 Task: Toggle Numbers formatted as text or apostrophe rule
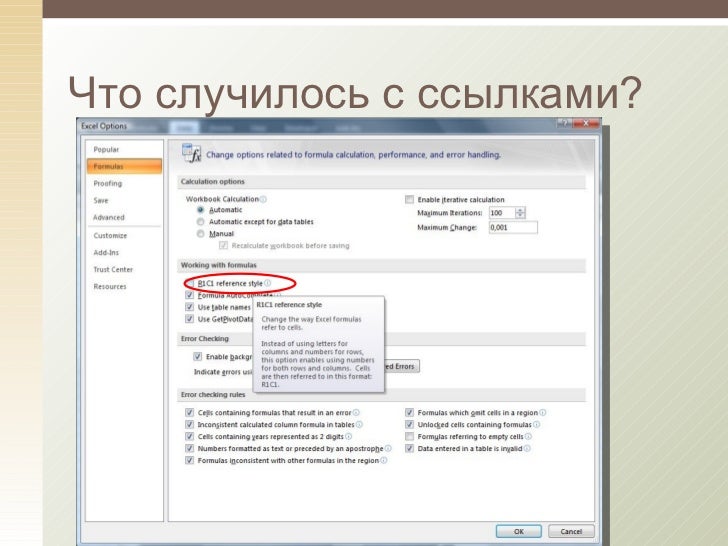(189, 449)
